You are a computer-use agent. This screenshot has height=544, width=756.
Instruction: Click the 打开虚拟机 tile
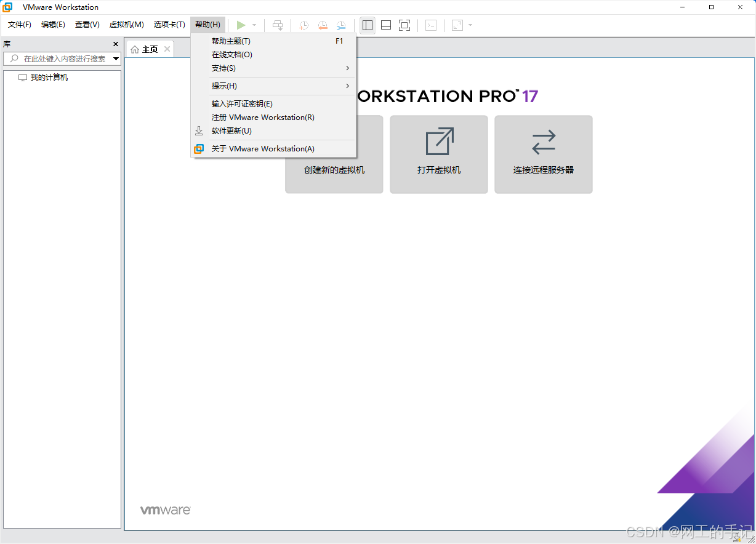(439, 154)
